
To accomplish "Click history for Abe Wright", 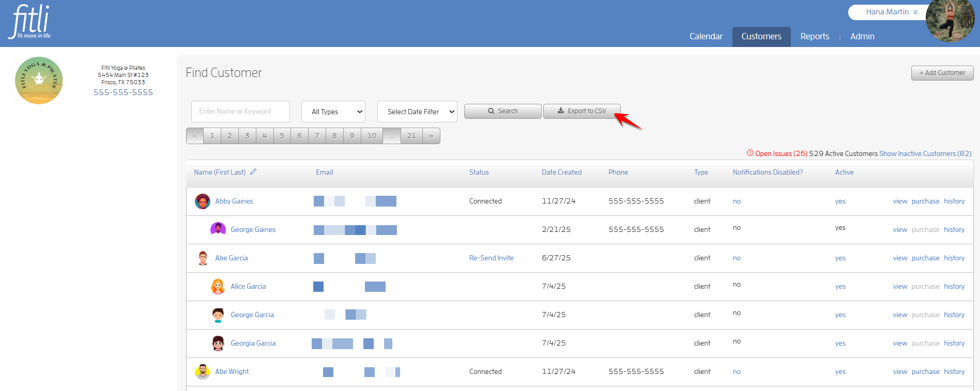I will (x=954, y=372).
